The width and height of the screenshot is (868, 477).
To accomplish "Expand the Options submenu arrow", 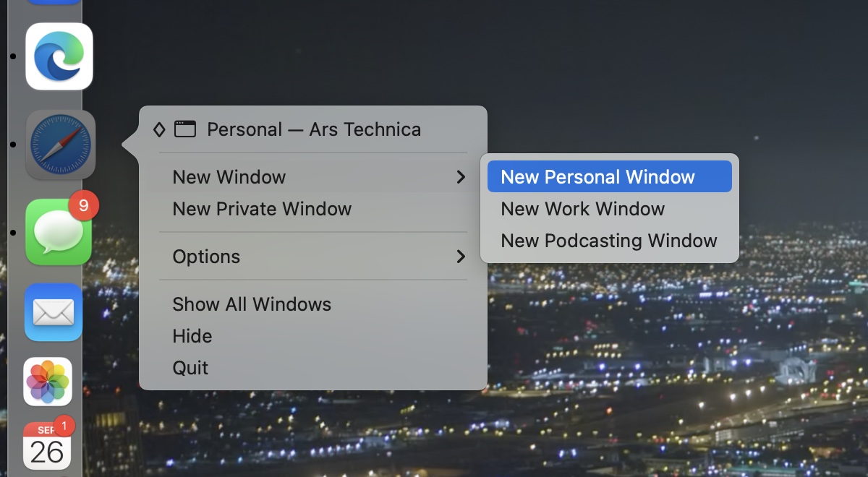I will point(461,257).
